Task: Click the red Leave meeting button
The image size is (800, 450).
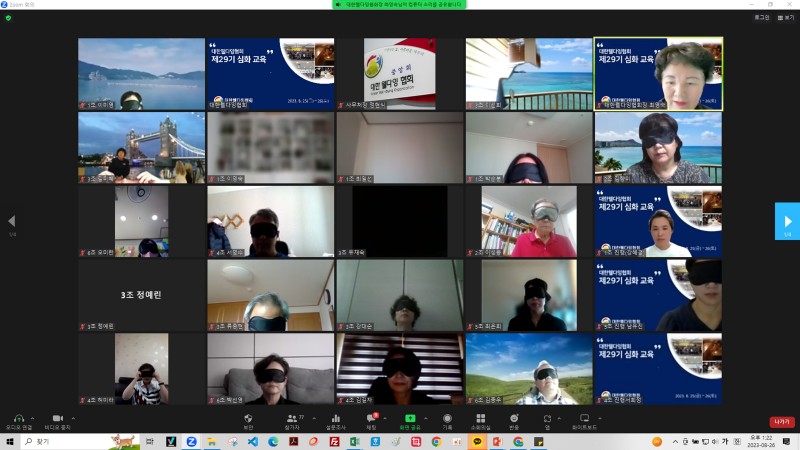Action: pyautogui.click(x=781, y=421)
